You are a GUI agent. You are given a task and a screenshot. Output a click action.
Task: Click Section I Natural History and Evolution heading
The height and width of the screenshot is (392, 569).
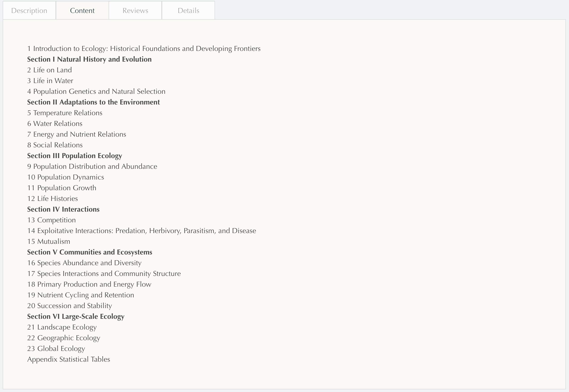pos(89,59)
